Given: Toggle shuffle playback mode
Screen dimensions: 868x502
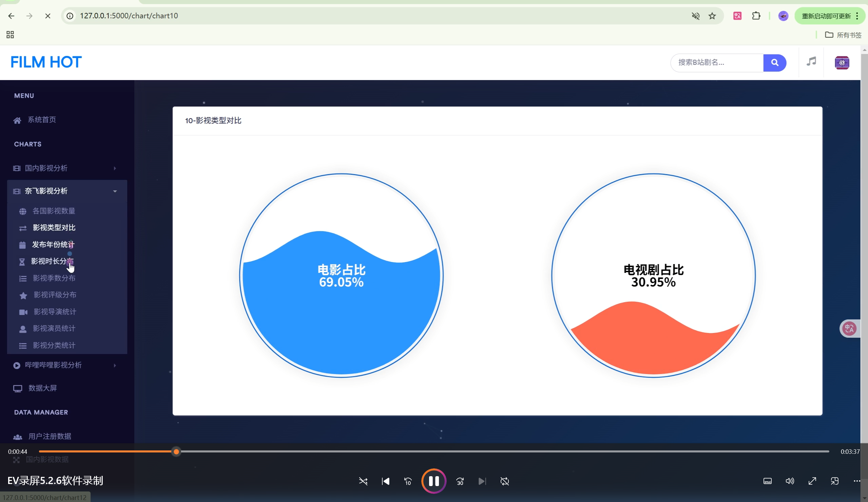Looking at the screenshot, I should point(363,481).
